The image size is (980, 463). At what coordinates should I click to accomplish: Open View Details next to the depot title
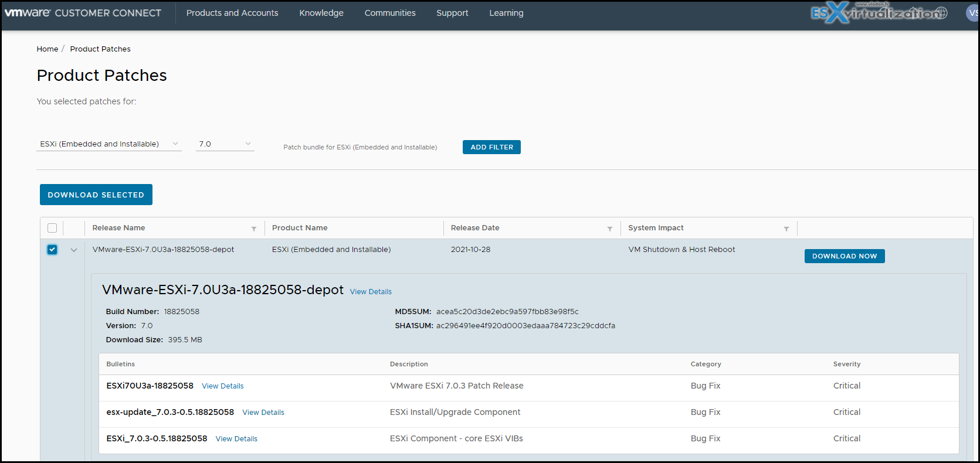[x=371, y=292]
